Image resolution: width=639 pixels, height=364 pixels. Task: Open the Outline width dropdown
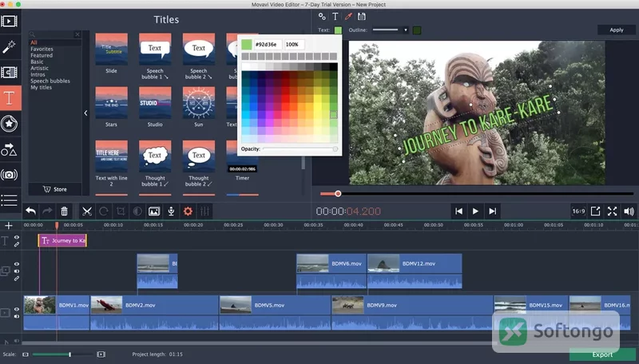click(x=405, y=30)
